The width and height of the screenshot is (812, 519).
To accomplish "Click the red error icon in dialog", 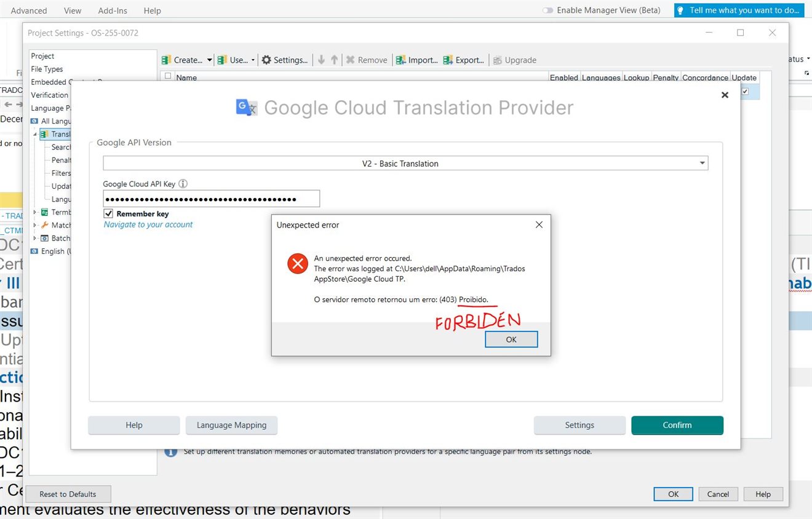I will coord(298,264).
